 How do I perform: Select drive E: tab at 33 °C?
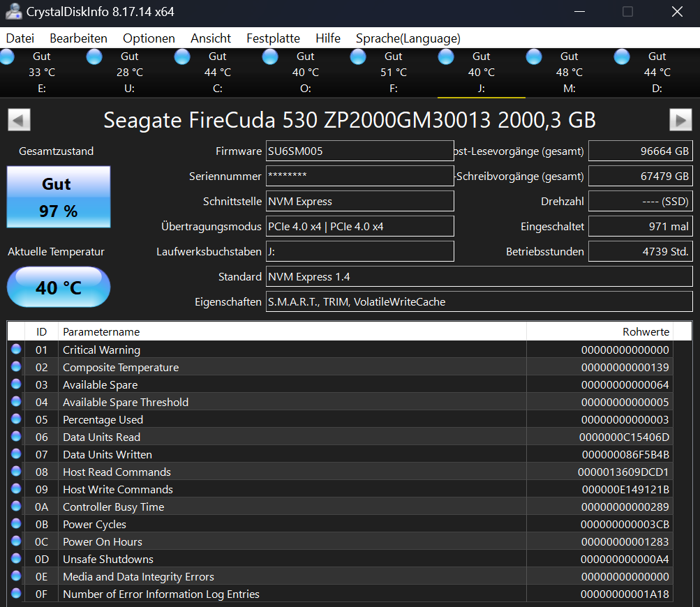41,73
